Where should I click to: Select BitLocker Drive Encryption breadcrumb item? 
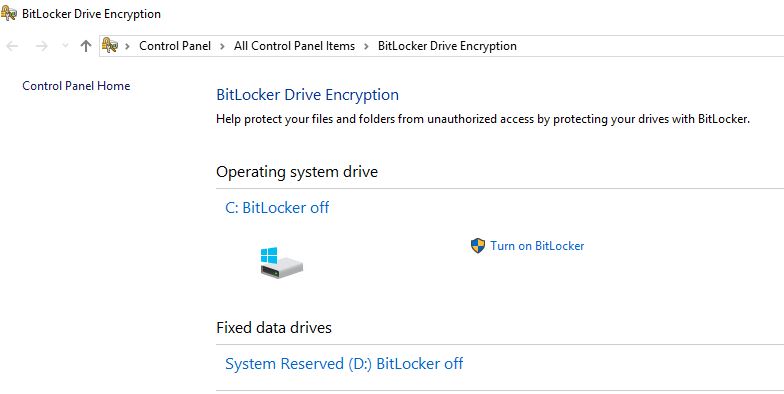tap(447, 46)
